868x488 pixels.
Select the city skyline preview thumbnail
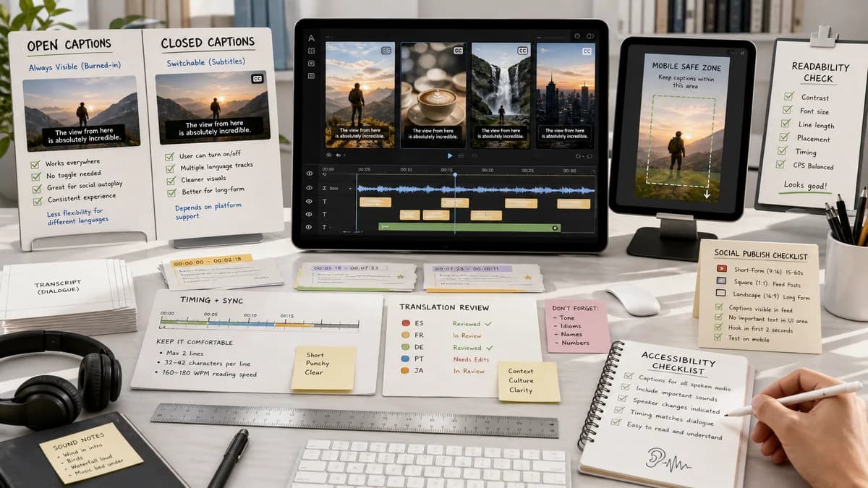566,95
